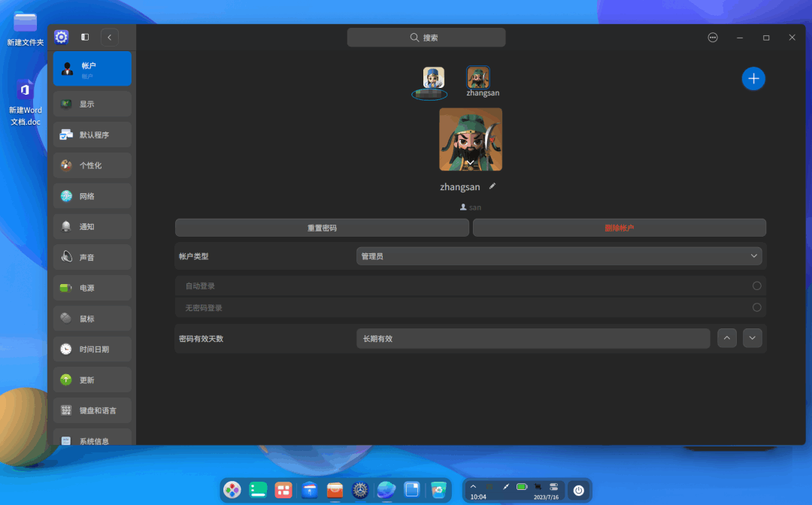Open the trash from the dock
Viewport: 812px width, 505px height.
pyautogui.click(x=438, y=489)
